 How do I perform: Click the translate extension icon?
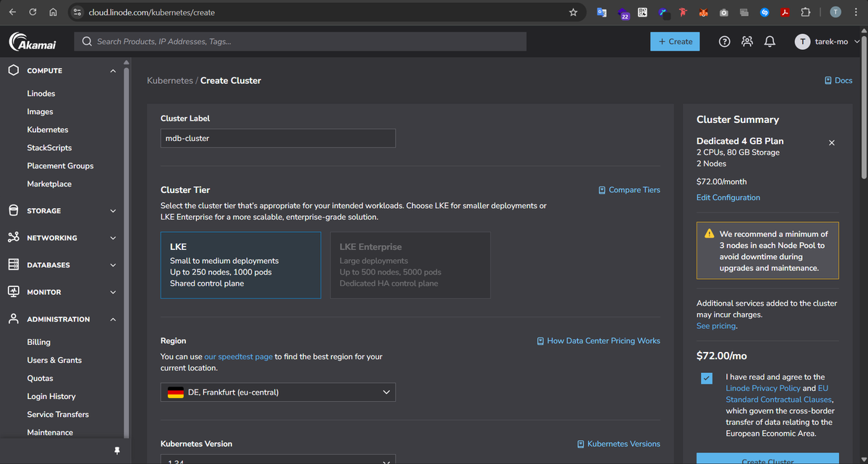coord(602,12)
